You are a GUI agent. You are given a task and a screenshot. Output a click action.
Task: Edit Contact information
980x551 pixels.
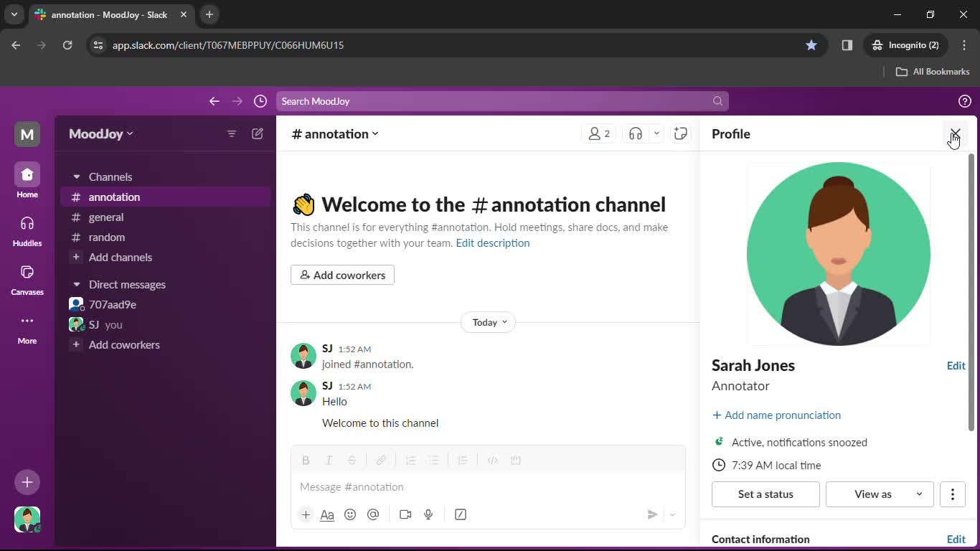tap(956, 540)
